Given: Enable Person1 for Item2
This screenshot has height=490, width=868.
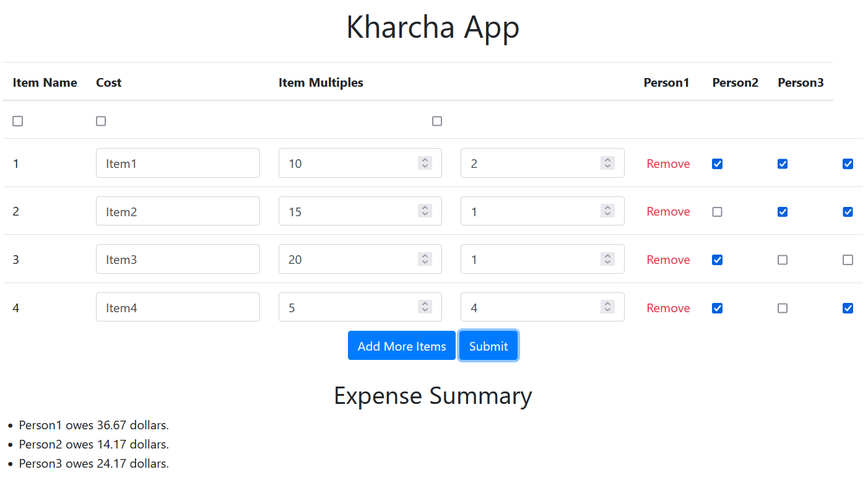Looking at the screenshot, I should click(717, 211).
